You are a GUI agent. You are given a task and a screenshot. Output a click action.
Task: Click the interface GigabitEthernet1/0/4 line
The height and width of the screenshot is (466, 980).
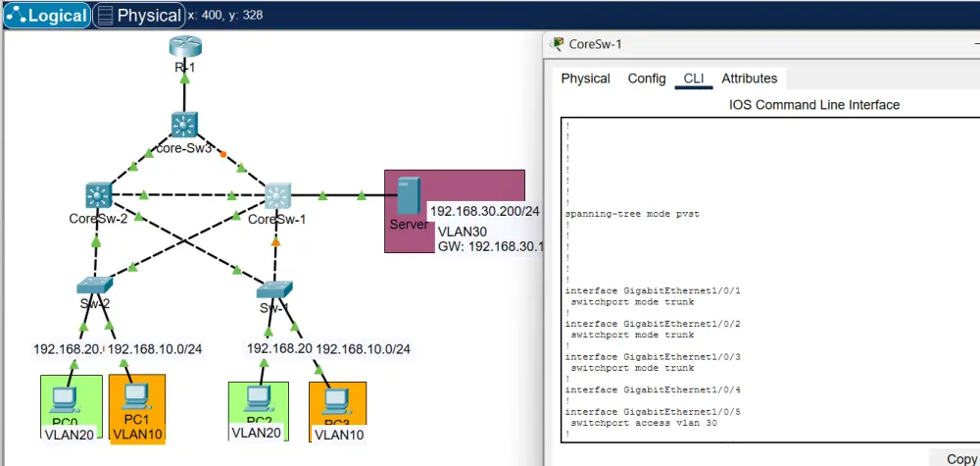(653, 389)
